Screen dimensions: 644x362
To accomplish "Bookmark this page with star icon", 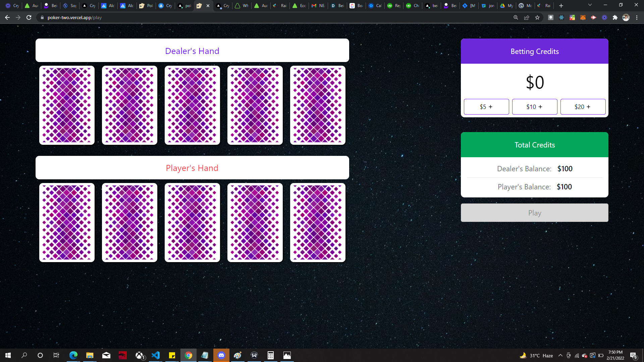I will click(537, 17).
